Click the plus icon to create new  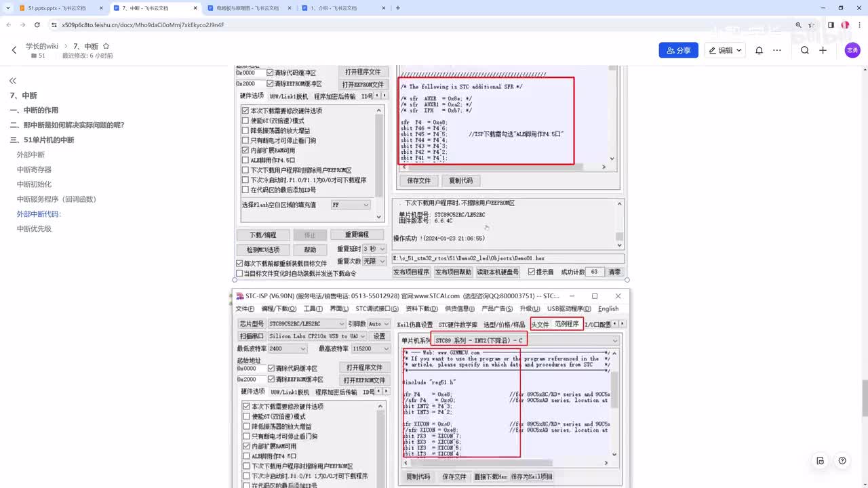pos(823,50)
